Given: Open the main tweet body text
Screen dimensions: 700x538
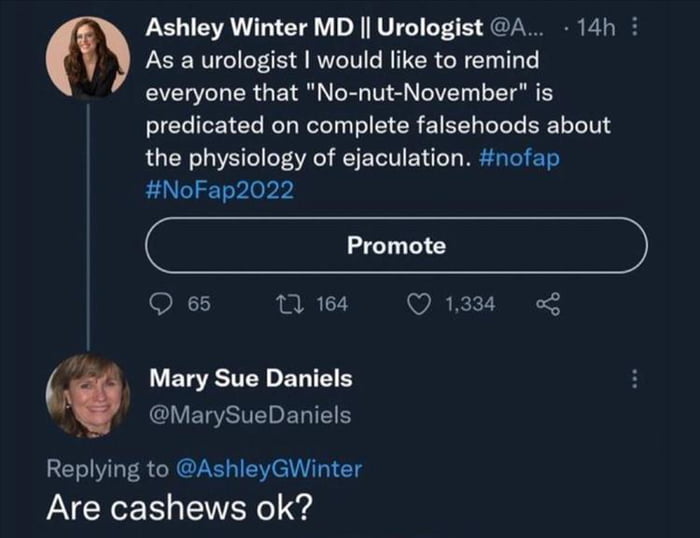Looking at the screenshot, I should [370, 110].
